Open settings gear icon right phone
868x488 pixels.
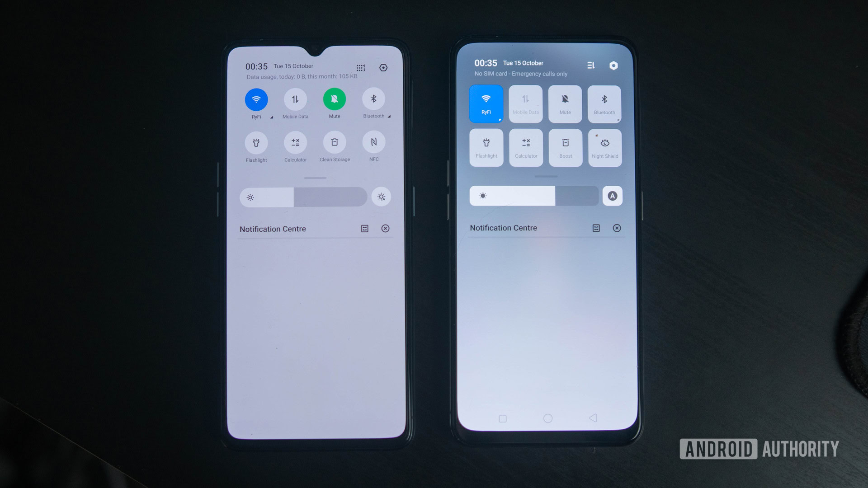[x=613, y=65]
